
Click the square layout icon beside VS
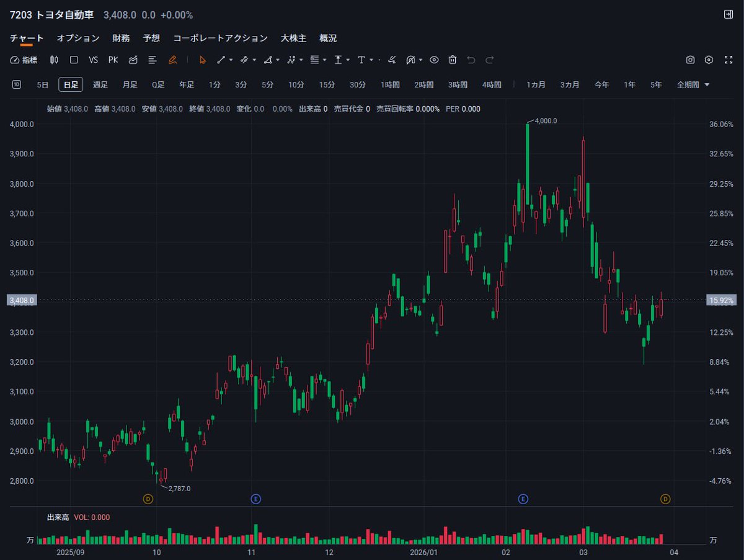(74, 60)
